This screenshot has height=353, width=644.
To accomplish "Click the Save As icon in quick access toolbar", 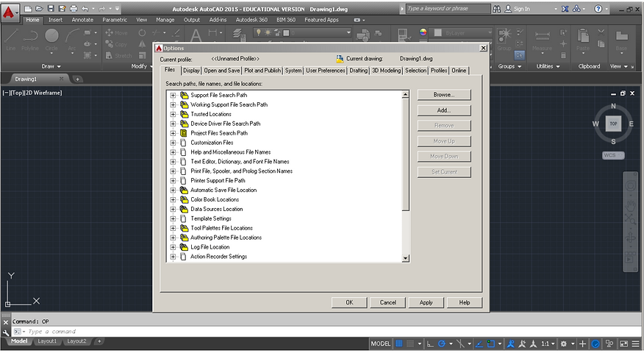I will pyautogui.click(x=62, y=9).
